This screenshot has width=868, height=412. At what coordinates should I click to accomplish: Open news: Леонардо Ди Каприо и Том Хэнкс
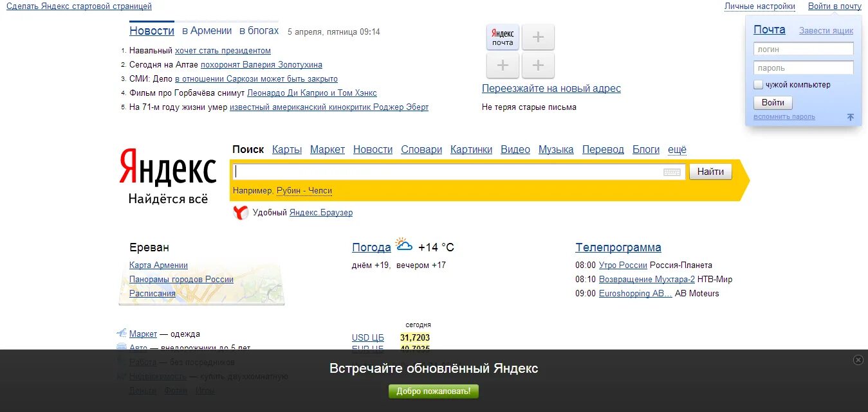tap(312, 93)
